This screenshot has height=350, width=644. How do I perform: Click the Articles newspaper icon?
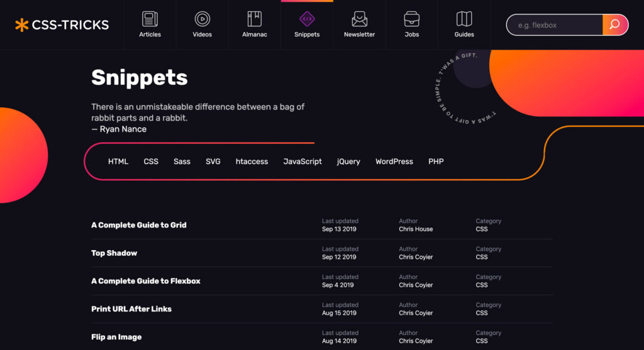[150, 19]
